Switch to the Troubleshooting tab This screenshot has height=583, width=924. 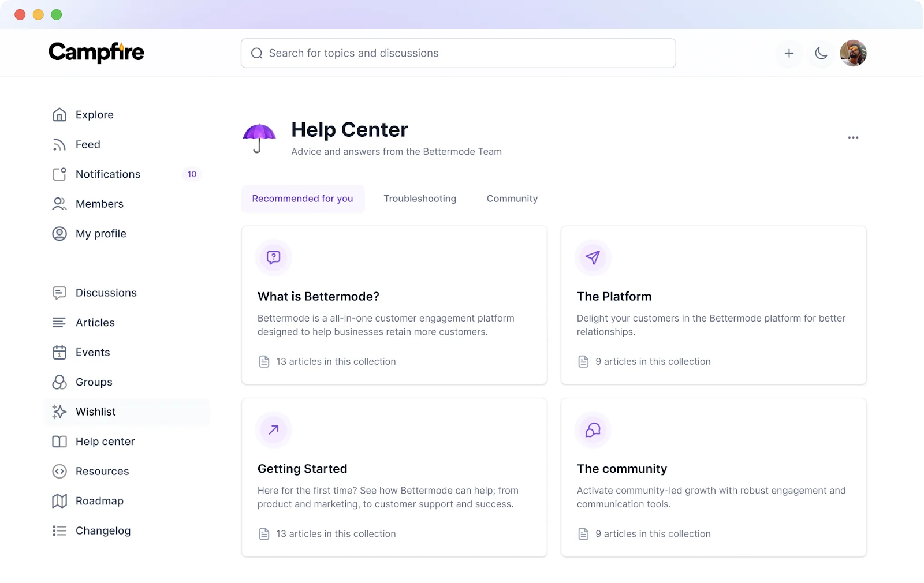click(420, 199)
